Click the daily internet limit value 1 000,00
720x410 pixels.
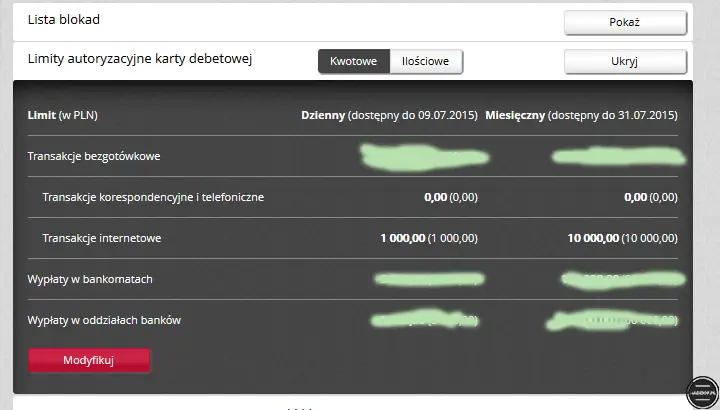click(429, 238)
